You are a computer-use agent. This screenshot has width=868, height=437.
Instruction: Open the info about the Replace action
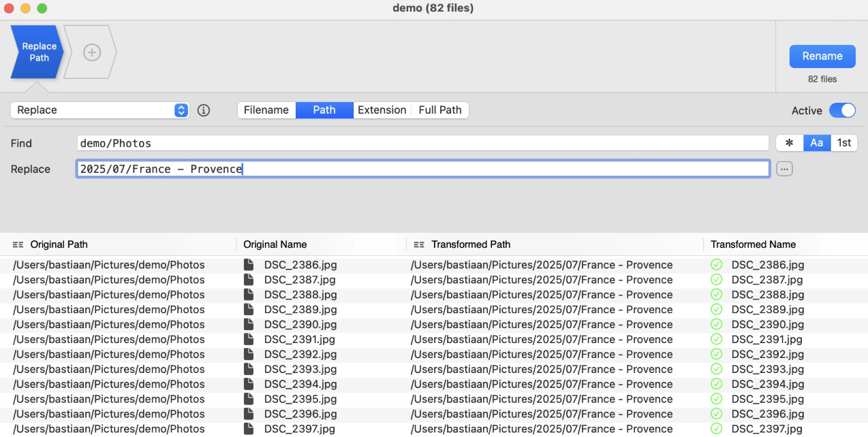[203, 110]
